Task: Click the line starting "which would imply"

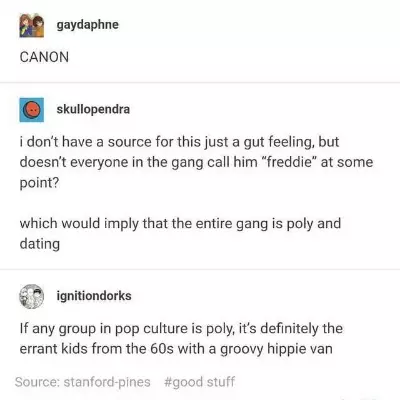Action: pyautogui.click(x=180, y=224)
